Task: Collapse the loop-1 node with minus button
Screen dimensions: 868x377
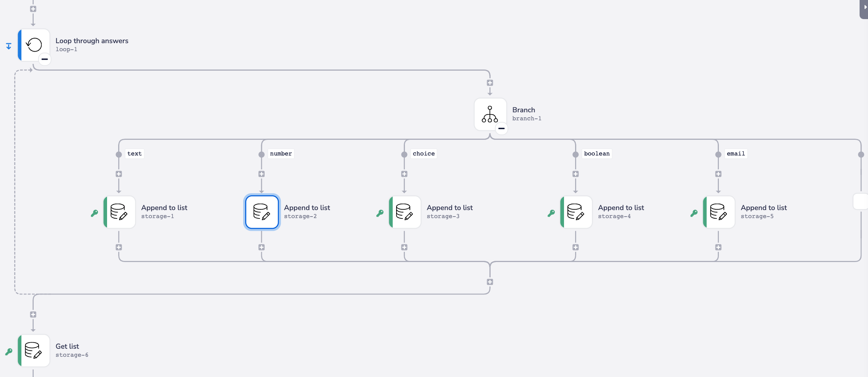Action: [x=44, y=59]
